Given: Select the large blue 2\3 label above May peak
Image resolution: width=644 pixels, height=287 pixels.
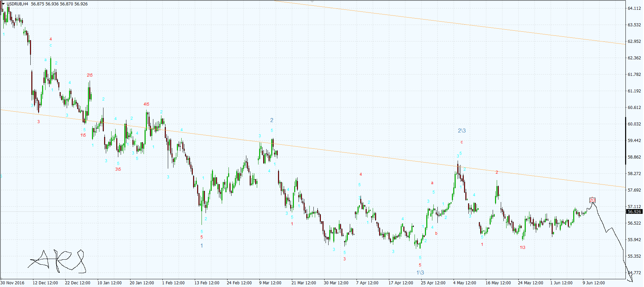Looking at the screenshot, I should (x=461, y=131).
